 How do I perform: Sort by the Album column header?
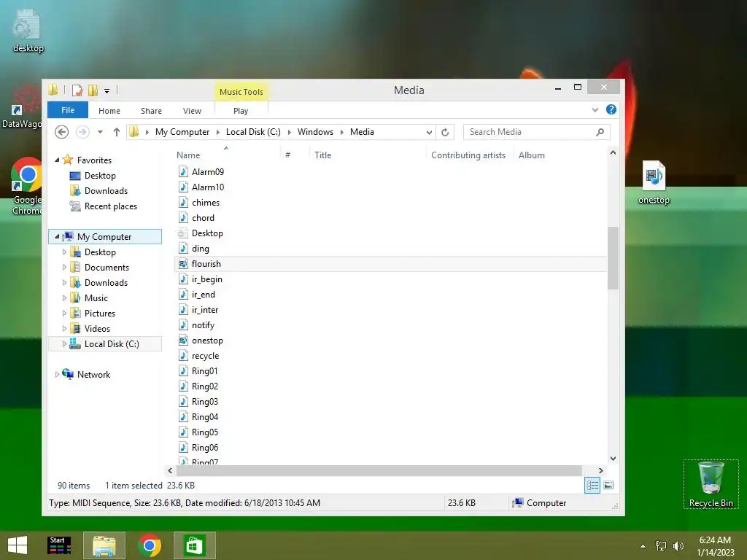[x=532, y=155]
